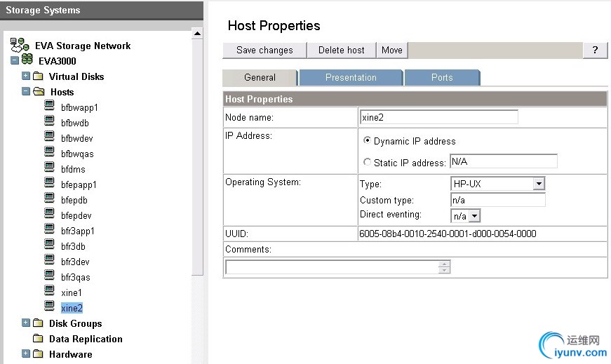Image resolution: width=611 pixels, height=364 pixels.
Task: Select the Data Replication tree label
Action: click(86, 339)
